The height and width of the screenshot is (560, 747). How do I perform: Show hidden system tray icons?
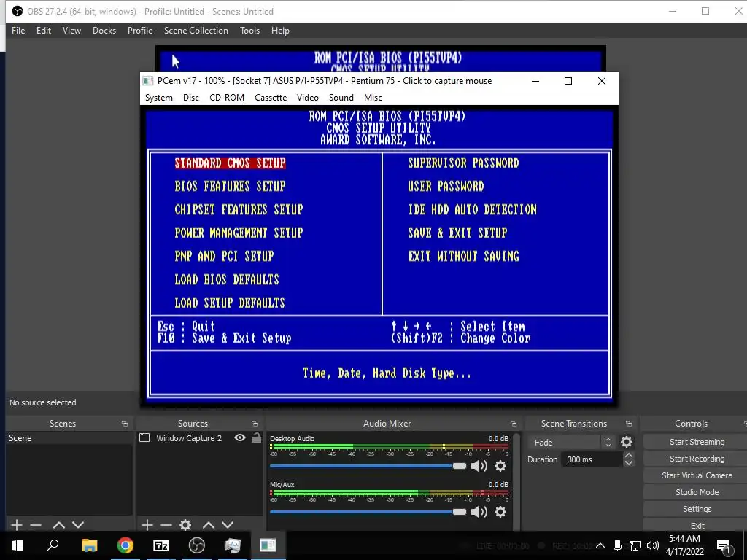click(x=600, y=545)
